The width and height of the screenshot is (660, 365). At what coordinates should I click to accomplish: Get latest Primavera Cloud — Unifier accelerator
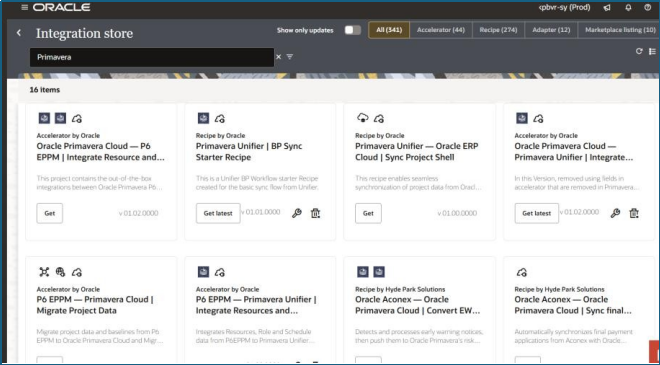537,213
